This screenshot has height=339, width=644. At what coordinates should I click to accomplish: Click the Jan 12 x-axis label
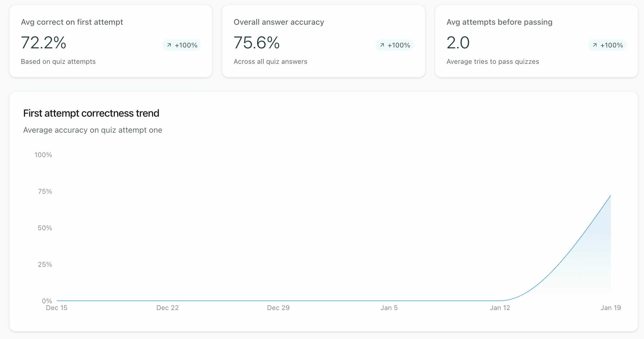pyautogui.click(x=500, y=308)
